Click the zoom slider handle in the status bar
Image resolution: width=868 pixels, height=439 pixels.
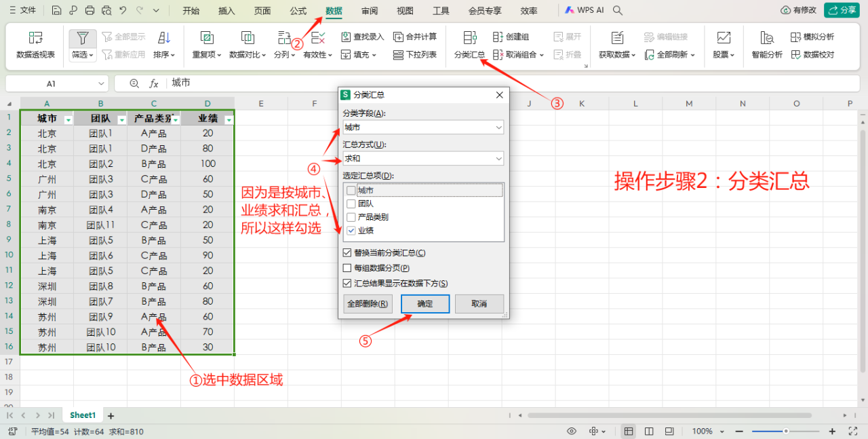[x=786, y=431]
